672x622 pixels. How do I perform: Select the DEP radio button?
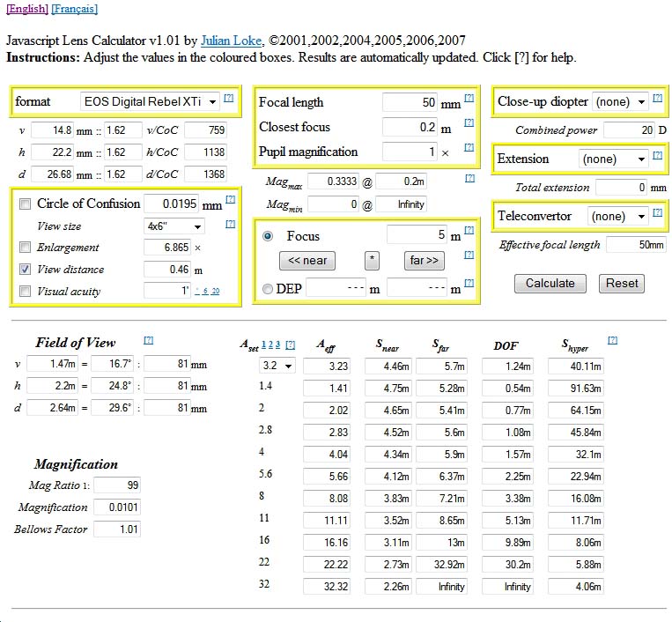268,288
